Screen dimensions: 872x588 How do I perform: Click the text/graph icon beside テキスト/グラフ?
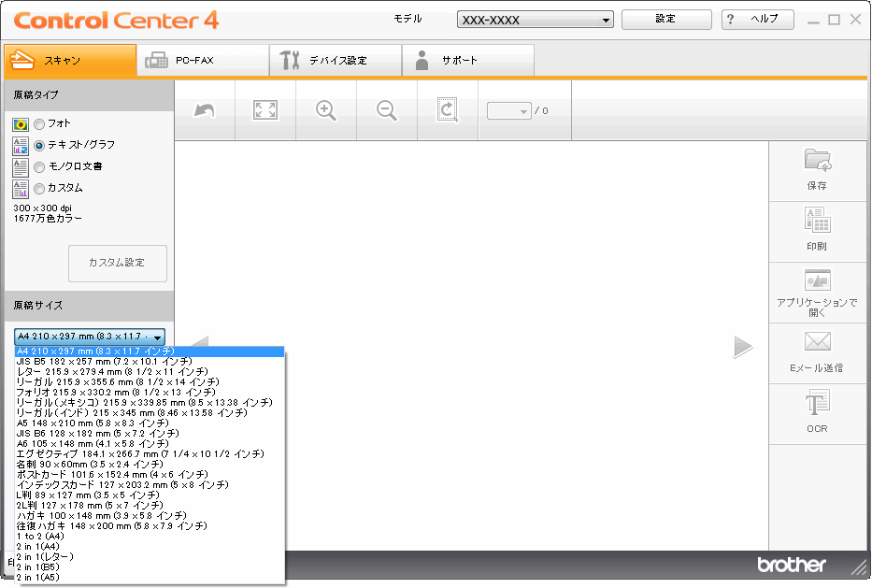21,146
